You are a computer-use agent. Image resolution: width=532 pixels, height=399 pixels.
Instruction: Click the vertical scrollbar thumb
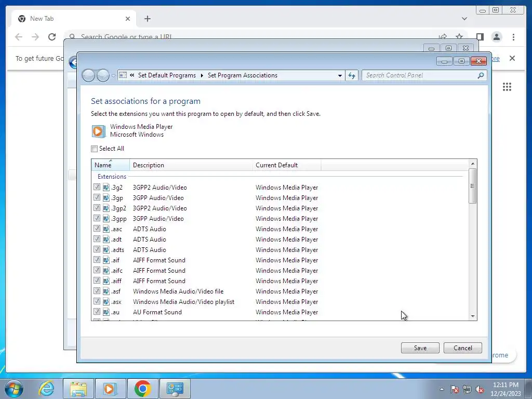click(472, 186)
